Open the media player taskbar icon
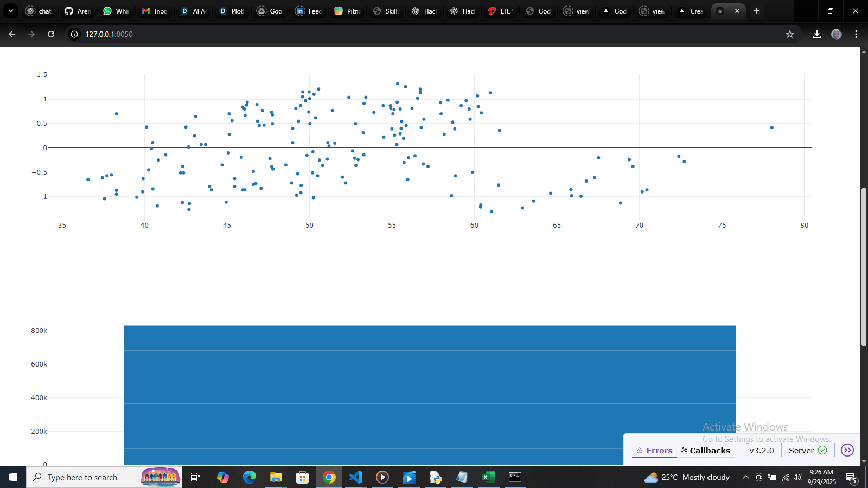Viewport: 868px width, 488px height. [382, 477]
